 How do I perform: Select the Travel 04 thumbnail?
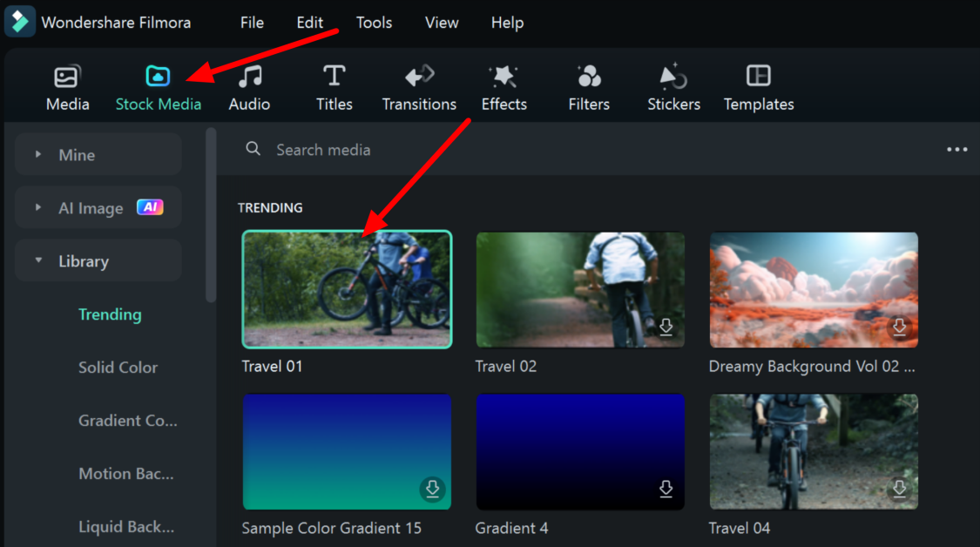pyautogui.click(x=813, y=451)
